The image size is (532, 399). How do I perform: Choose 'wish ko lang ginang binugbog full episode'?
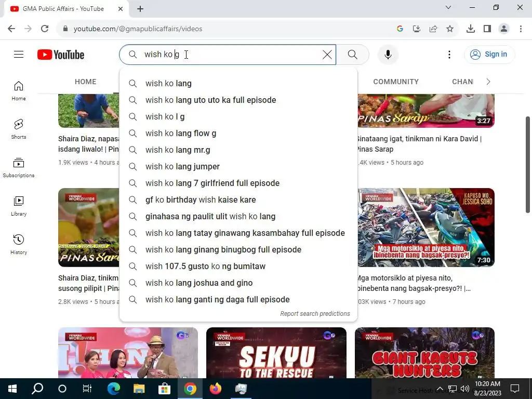click(x=238, y=250)
